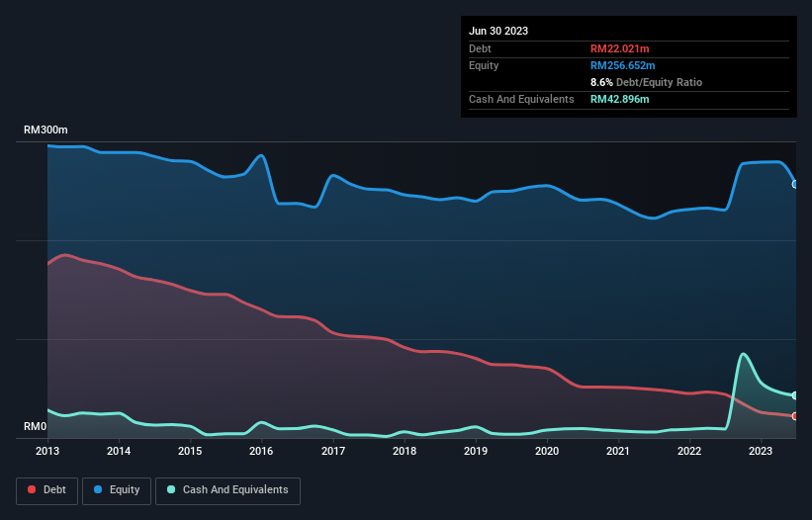Click the 2013 x-axis label
This screenshot has height=520, width=812.
pyautogui.click(x=47, y=451)
